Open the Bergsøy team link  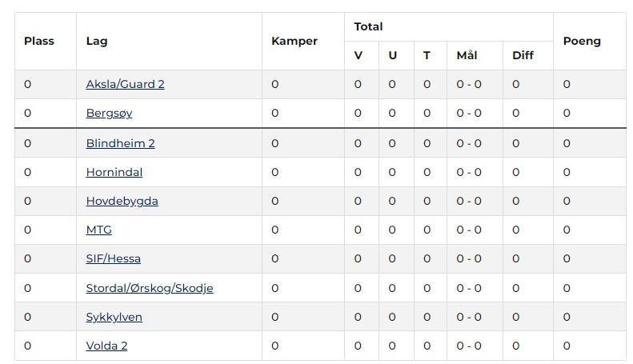109,113
